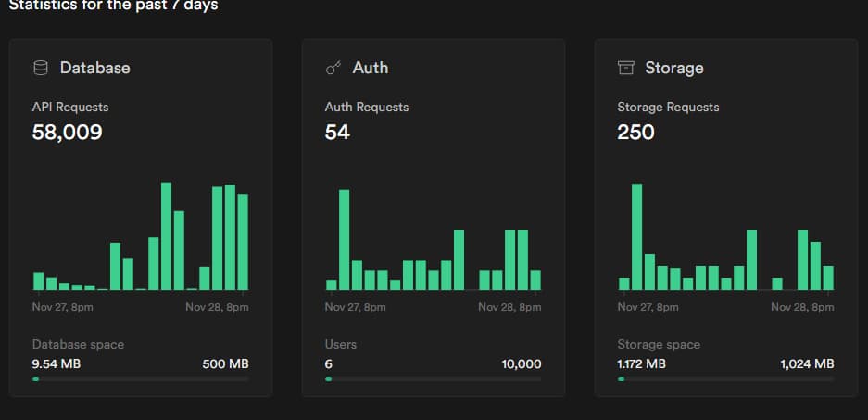The image size is (868, 420).
Task: Click the Database cylinder icon
Action: coord(40,68)
